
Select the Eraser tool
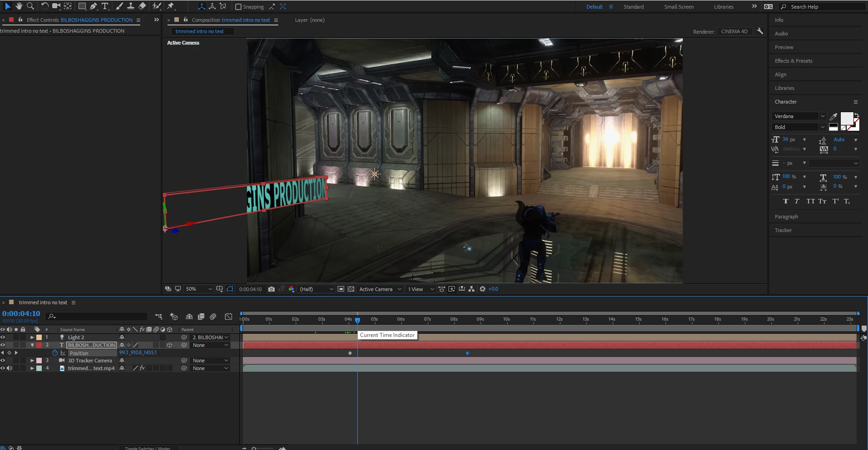click(142, 6)
